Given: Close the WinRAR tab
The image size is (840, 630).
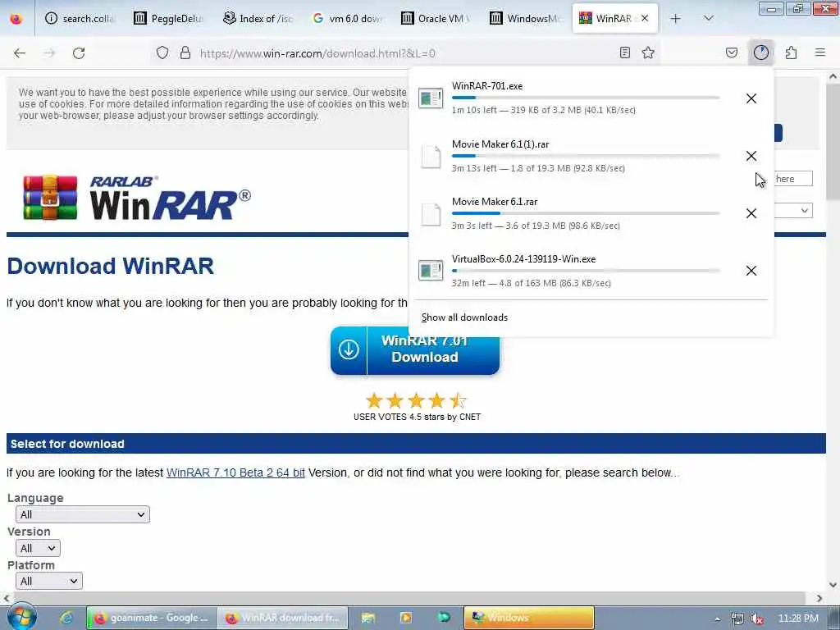Looking at the screenshot, I should 645,18.
